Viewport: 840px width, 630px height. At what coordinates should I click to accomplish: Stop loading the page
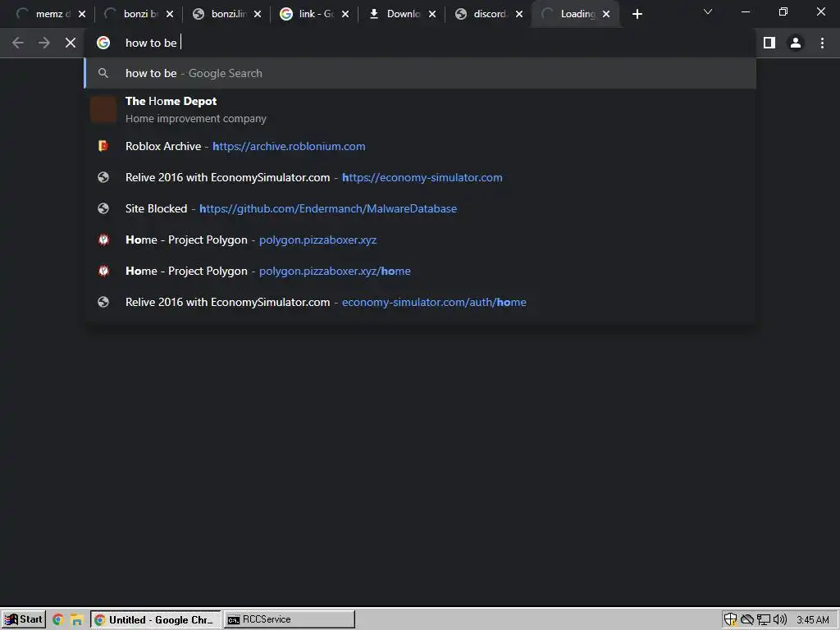click(x=71, y=43)
